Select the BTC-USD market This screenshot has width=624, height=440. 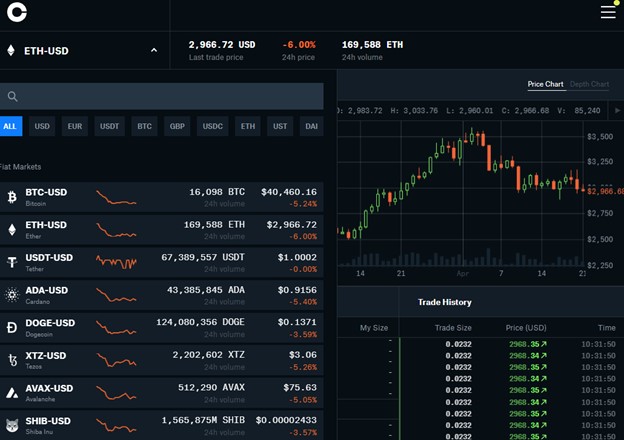click(x=162, y=197)
